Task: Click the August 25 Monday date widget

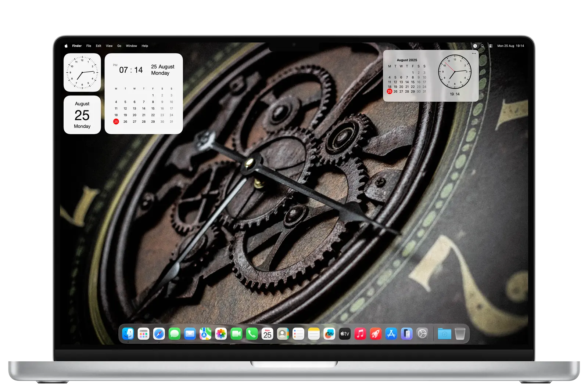Action: point(82,115)
